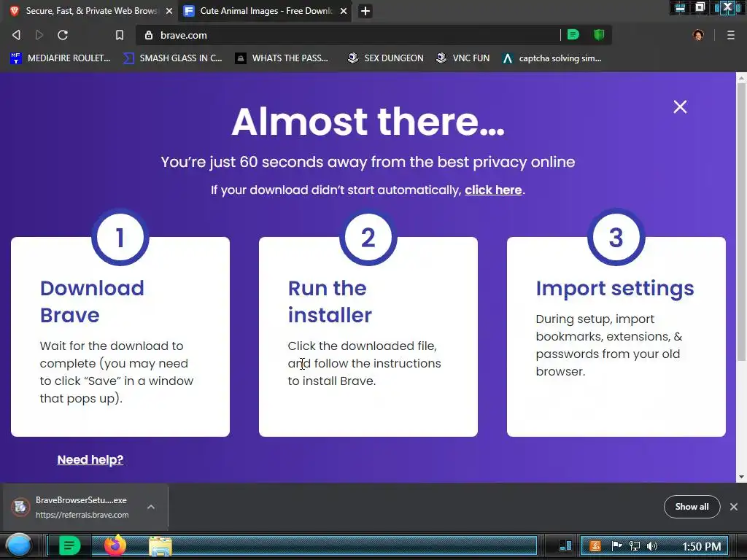Open the Need help? link

coord(90,459)
